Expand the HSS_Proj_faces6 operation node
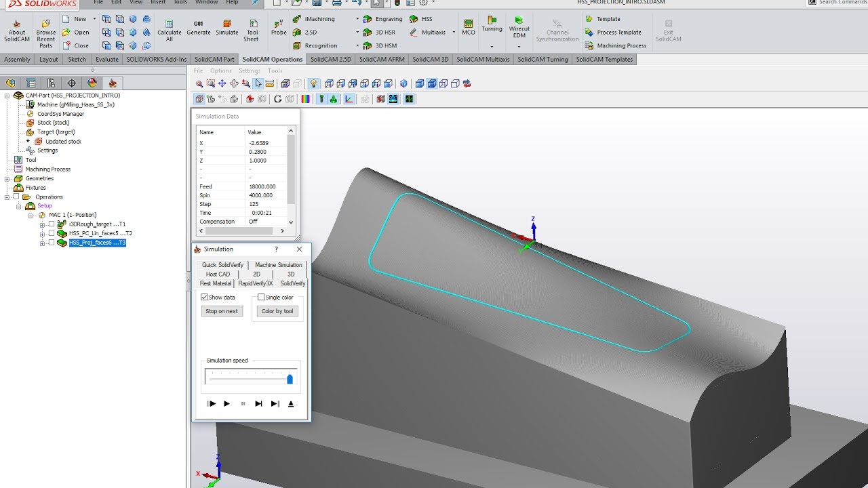 click(x=42, y=243)
